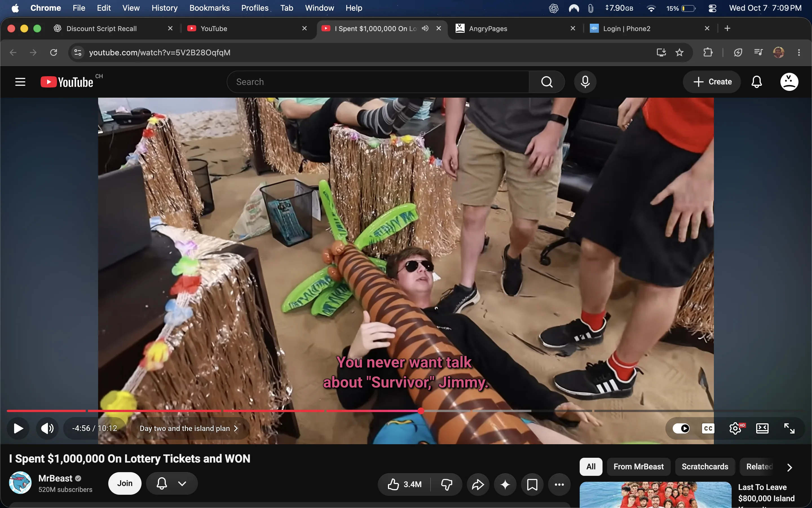Open video settings gear
The width and height of the screenshot is (812, 508).
[735, 428]
